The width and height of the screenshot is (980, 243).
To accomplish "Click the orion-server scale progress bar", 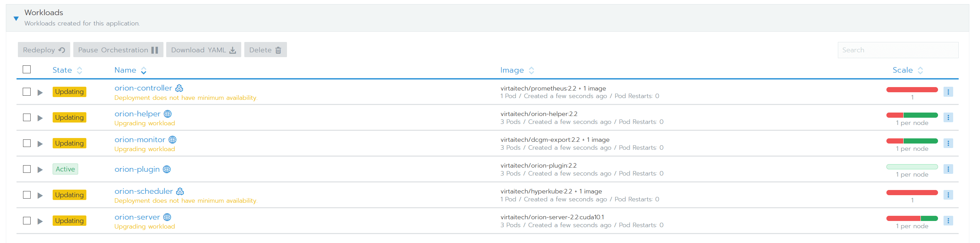I will [912, 218].
